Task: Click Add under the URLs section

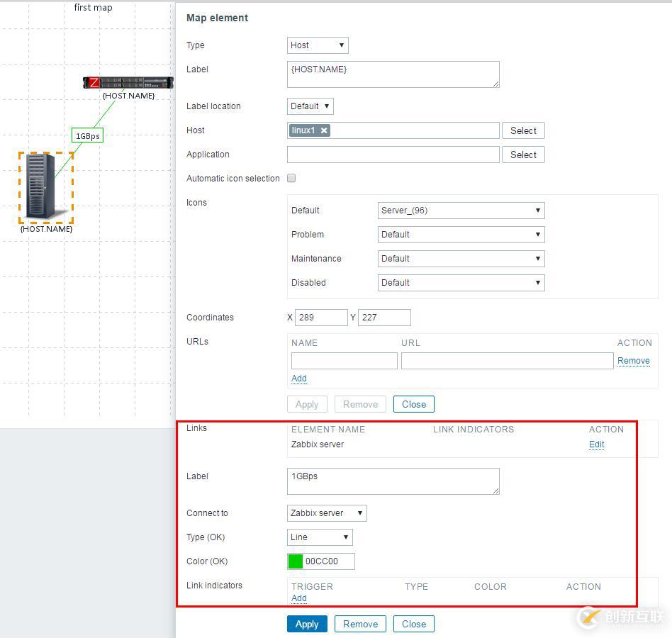Action: 298,378
